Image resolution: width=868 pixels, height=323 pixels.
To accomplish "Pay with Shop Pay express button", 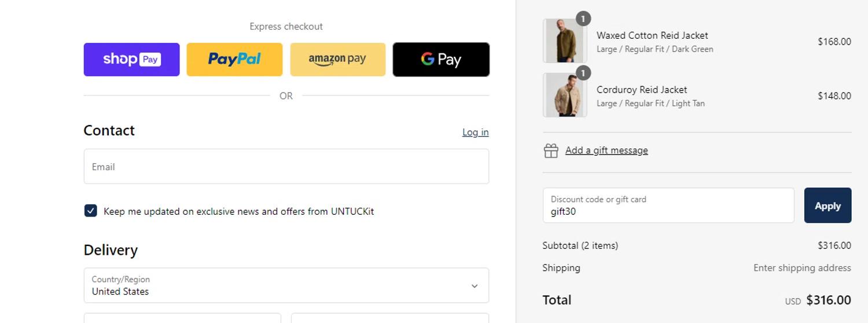I will click(131, 59).
